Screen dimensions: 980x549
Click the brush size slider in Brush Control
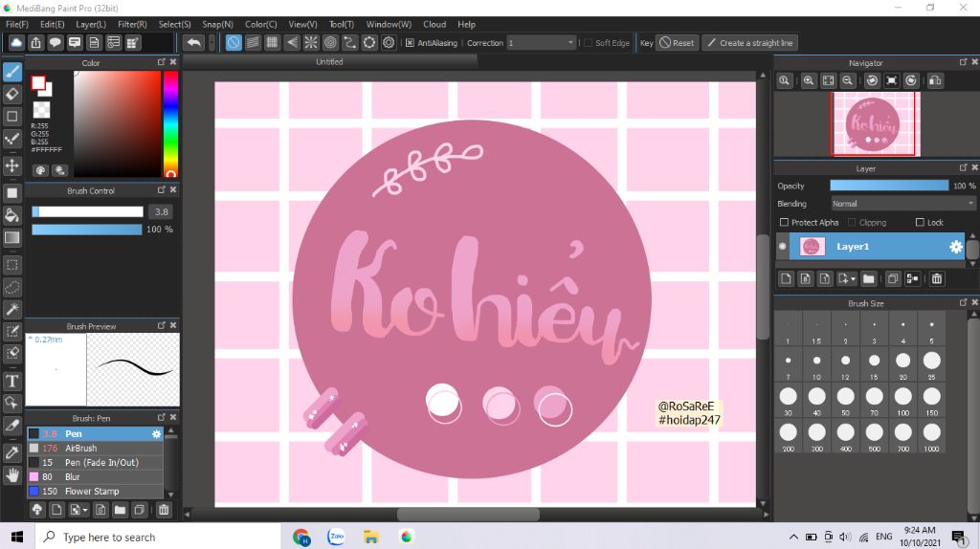[87, 211]
